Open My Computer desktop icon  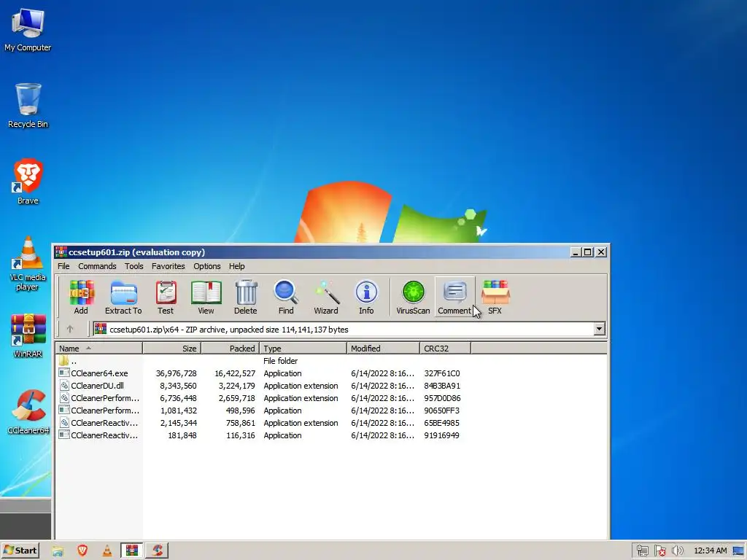pos(28,30)
